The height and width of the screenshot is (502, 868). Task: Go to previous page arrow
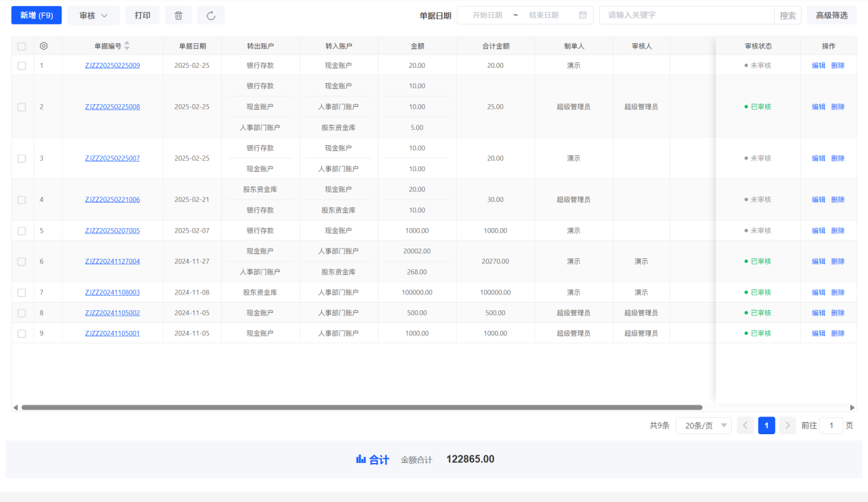[745, 425]
